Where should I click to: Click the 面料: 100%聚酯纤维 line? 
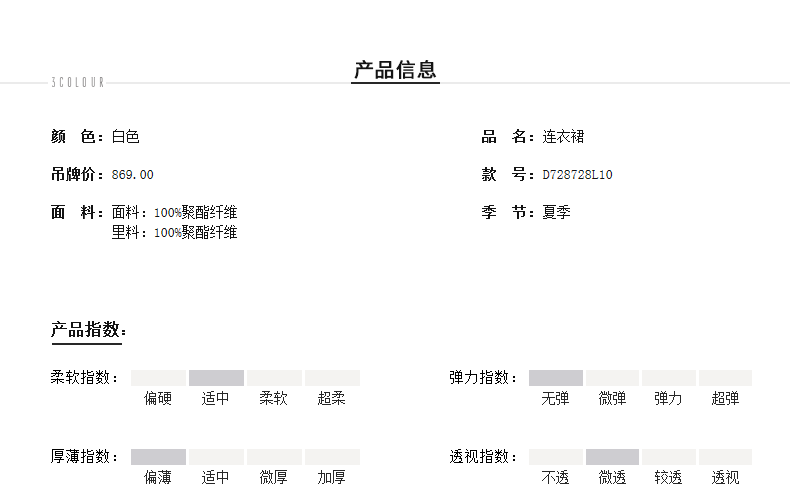[x=174, y=213]
